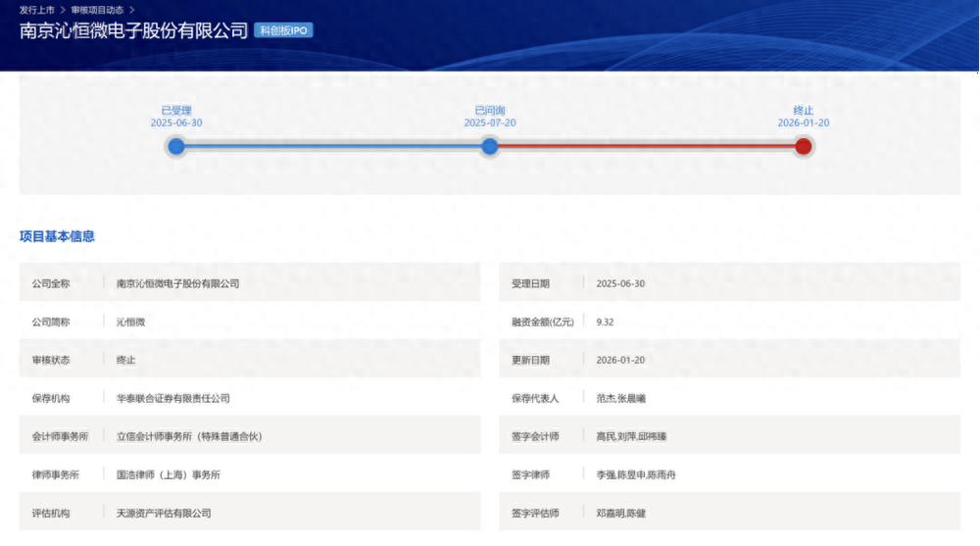Click the 签字律师 field label

point(530,474)
